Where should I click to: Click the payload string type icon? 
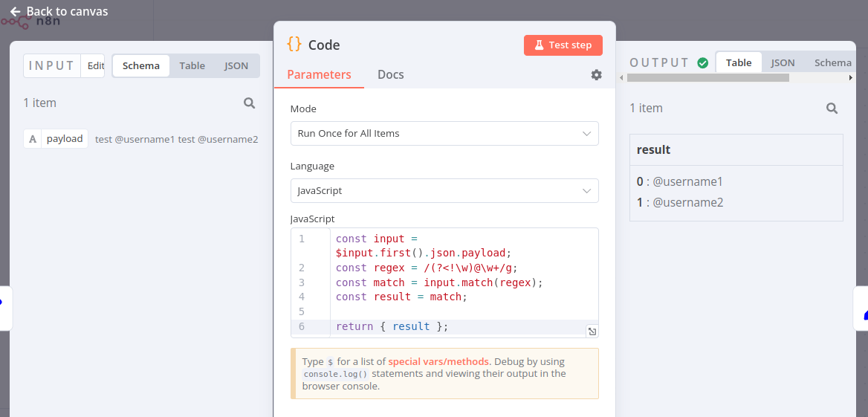tap(33, 139)
